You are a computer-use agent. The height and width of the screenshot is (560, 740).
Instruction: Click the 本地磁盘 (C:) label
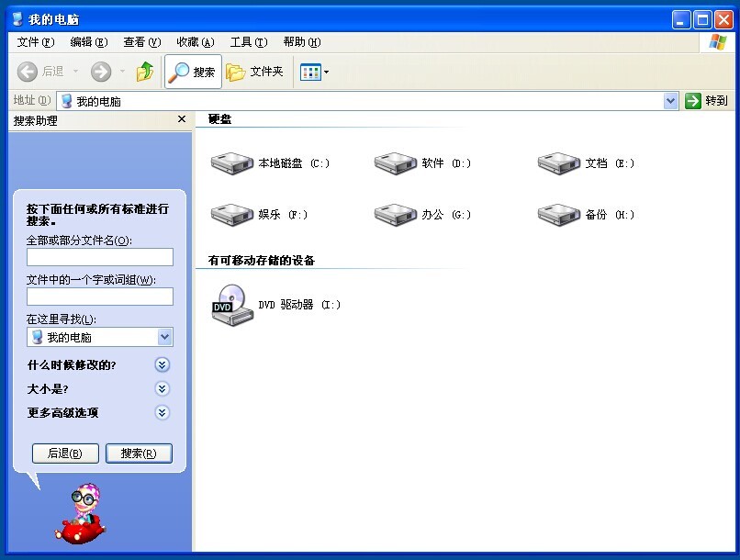[294, 163]
